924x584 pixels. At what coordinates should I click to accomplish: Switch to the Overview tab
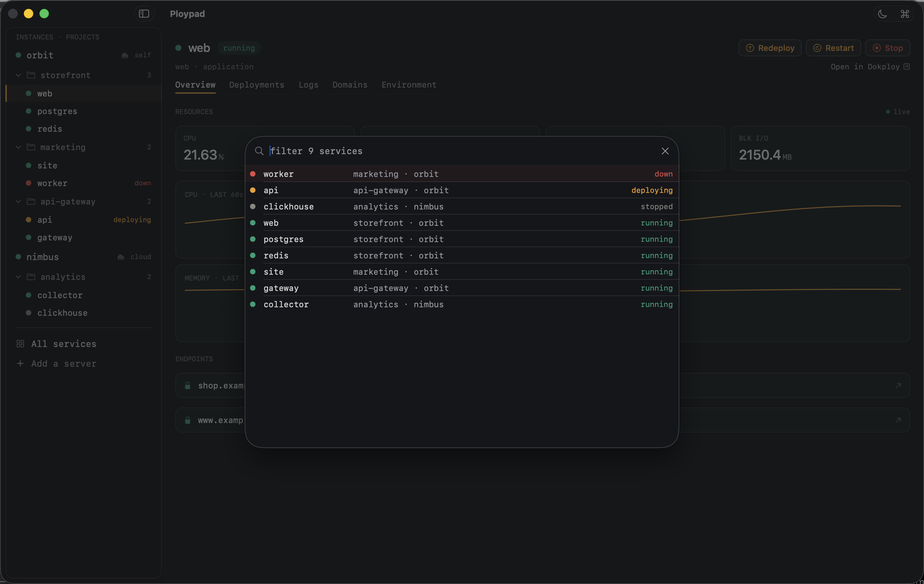pyautogui.click(x=195, y=85)
